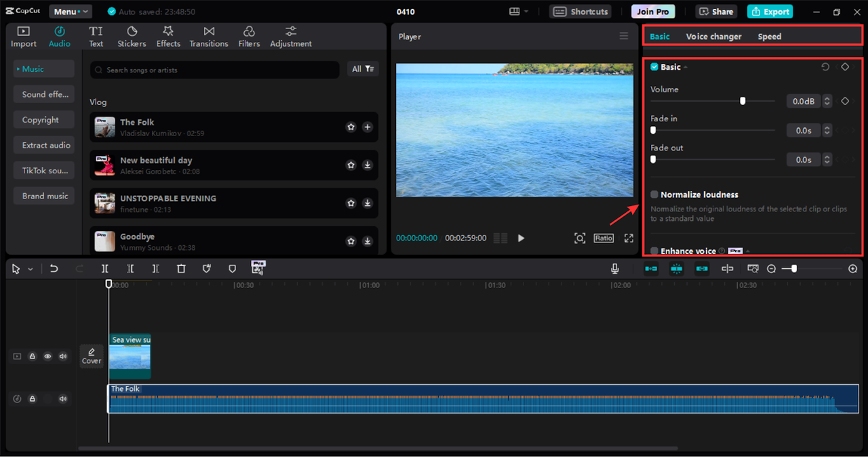Switch to the Speed tab
The width and height of the screenshot is (868, 458).
coord(770,37)
